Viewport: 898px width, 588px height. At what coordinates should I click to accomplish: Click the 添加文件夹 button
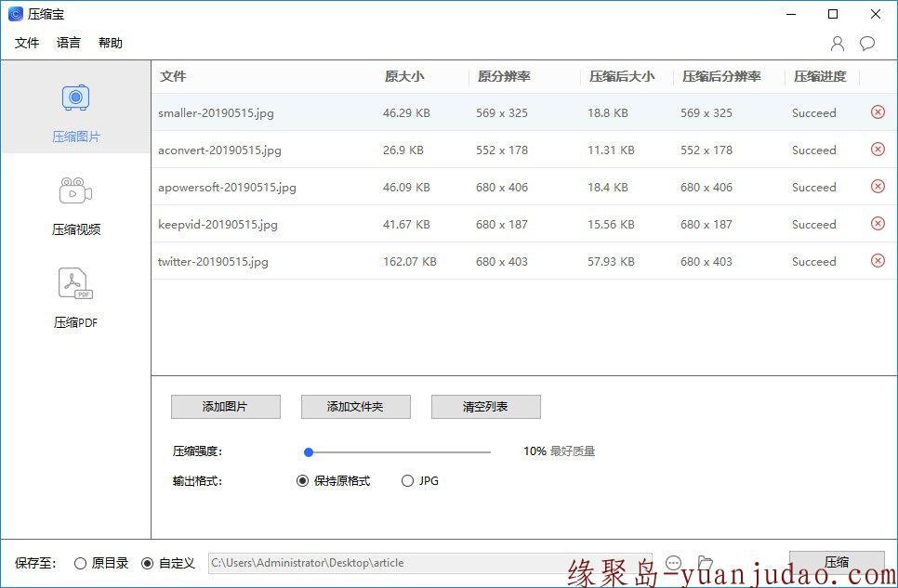(x=356, y=407)
